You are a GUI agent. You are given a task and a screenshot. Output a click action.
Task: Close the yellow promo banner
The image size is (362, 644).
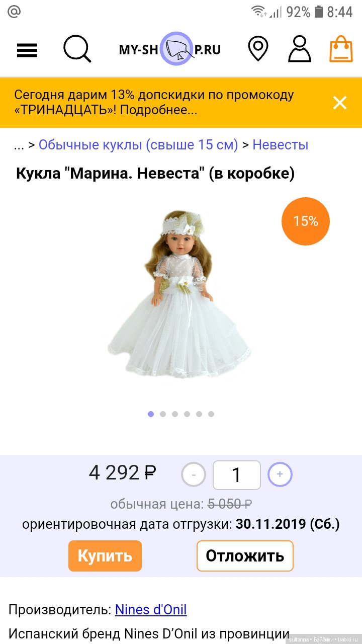(x=340, y=103)
